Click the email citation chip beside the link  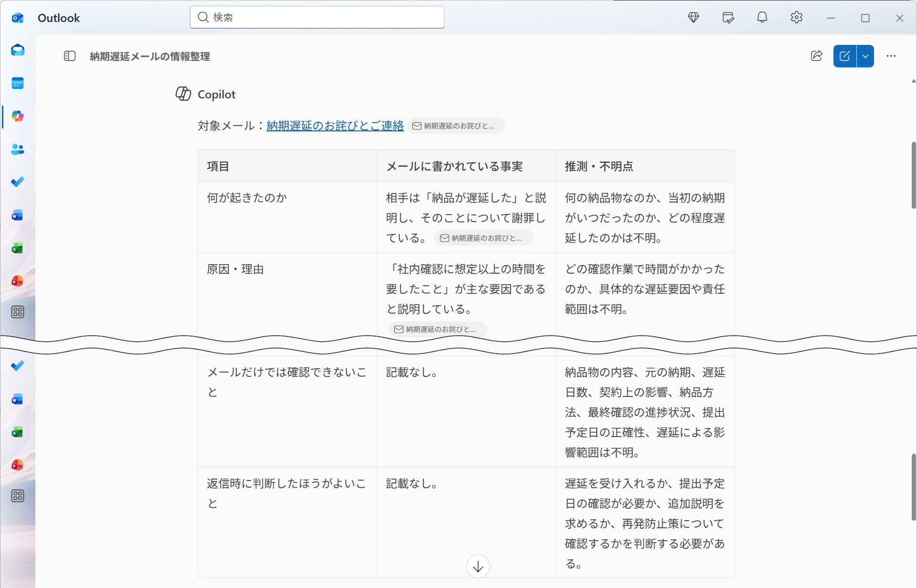coord(456,126)
